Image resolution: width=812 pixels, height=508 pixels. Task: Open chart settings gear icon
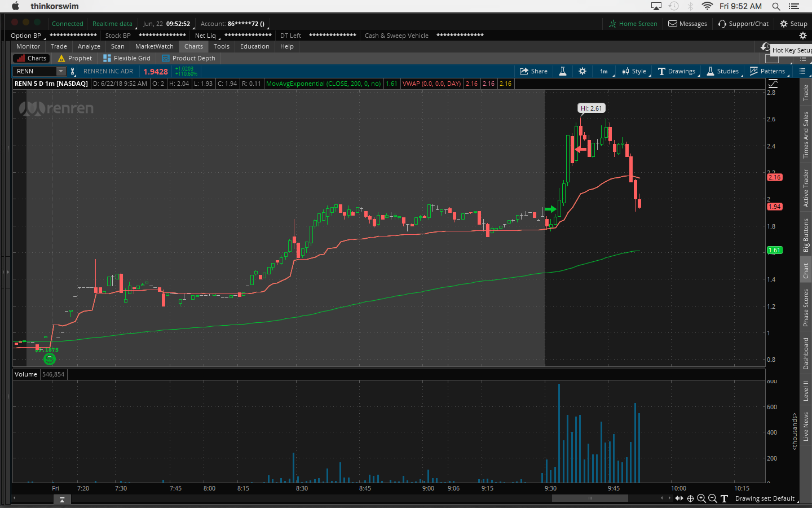(582, 71)
